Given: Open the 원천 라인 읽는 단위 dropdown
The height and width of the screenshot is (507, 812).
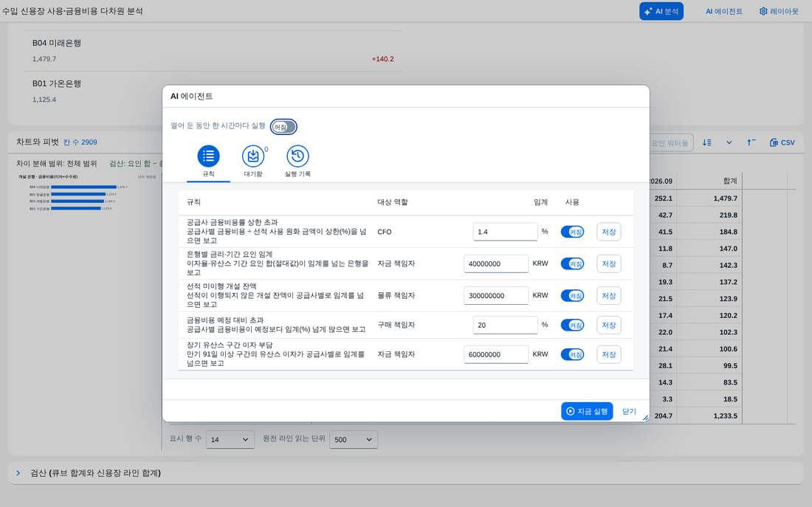Looking at the screenshot, I should tap(354, 440).
